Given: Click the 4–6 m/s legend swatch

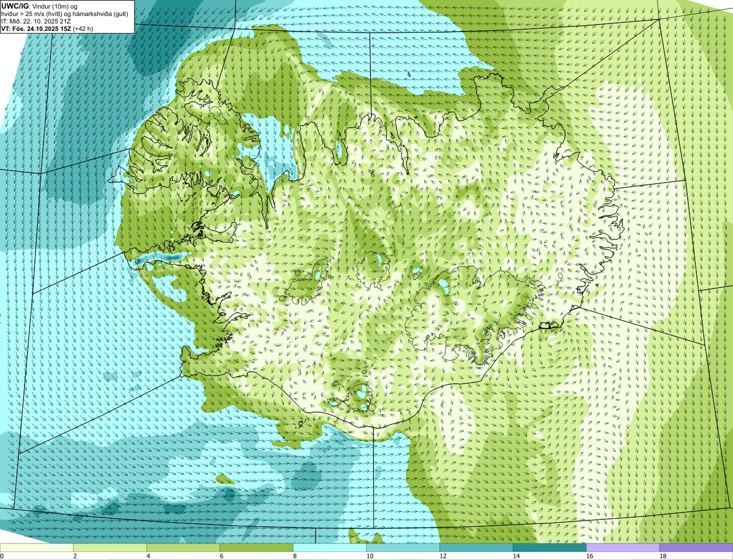Looking at the screenshot, I should [183, 547].
